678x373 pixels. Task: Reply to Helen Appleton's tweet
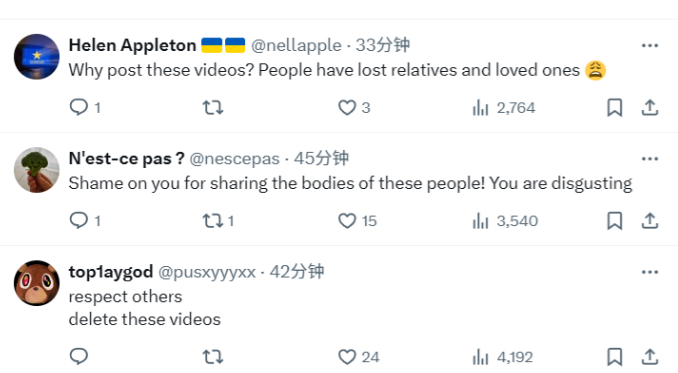(x=85, y=107)
